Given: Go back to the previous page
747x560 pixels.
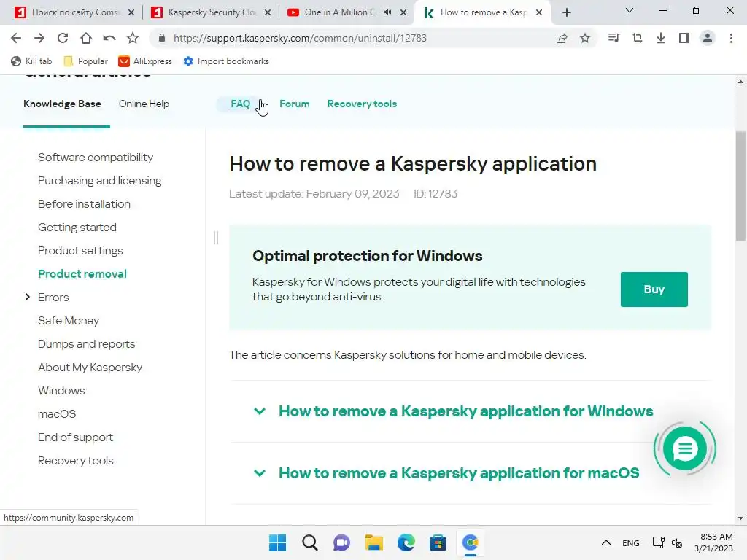Looking at the screenshot, I should [x=16, y=38].
